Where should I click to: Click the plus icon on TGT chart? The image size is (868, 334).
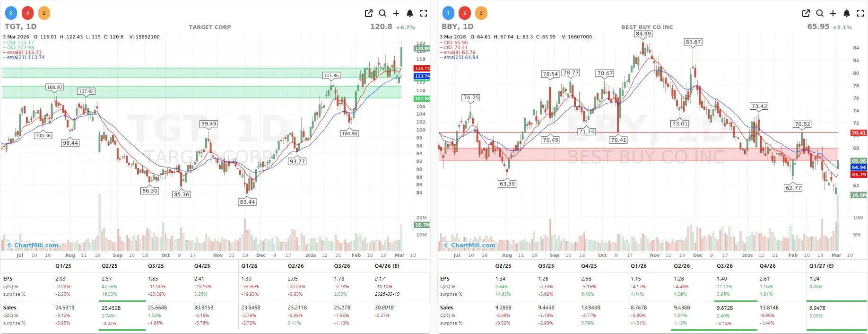(396, 13)
